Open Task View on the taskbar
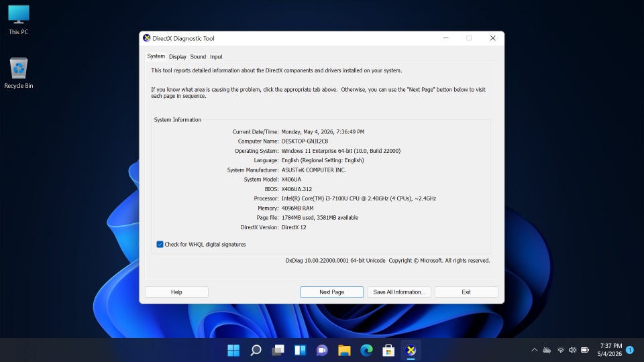This screenshot has width=644, height=362. click(x=278, y=350)
